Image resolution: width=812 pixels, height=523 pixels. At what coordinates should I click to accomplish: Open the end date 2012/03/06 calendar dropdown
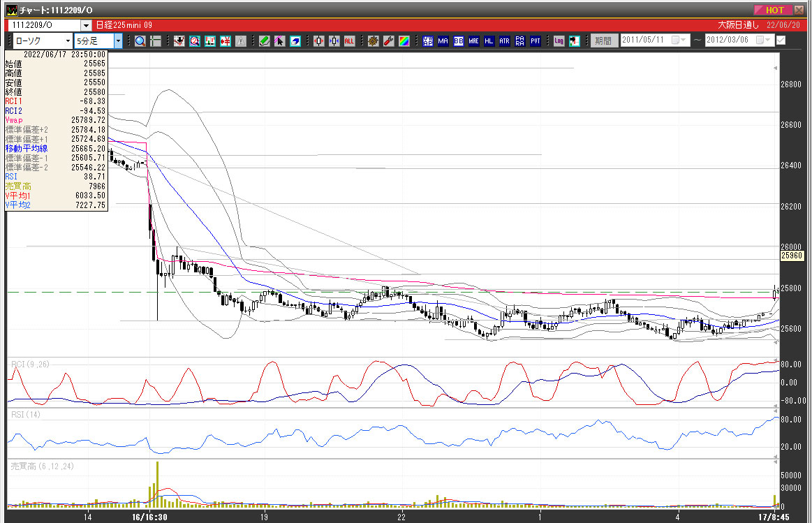pyautogui.click(x=764, y=40)
